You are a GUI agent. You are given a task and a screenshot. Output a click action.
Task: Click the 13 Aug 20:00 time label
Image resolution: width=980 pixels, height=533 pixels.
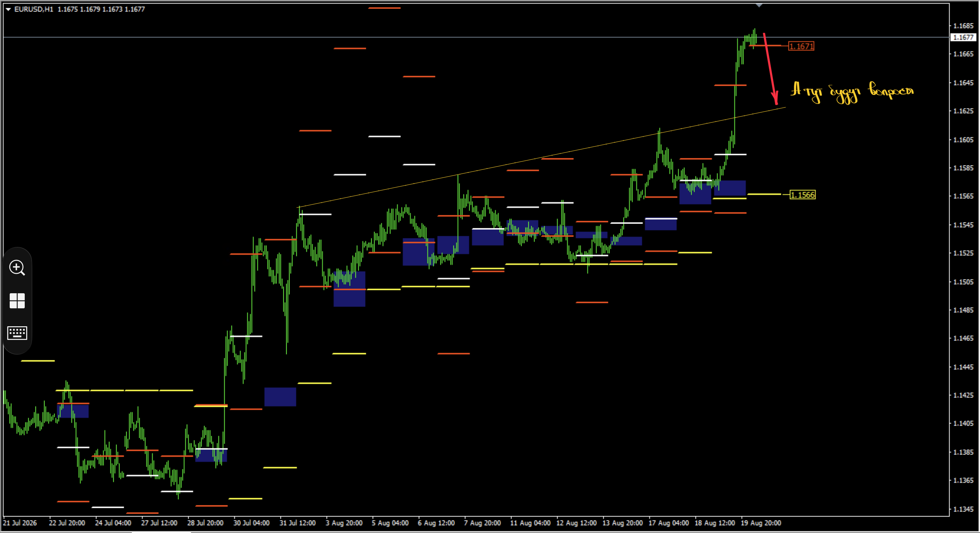click(x=623, y=523)
